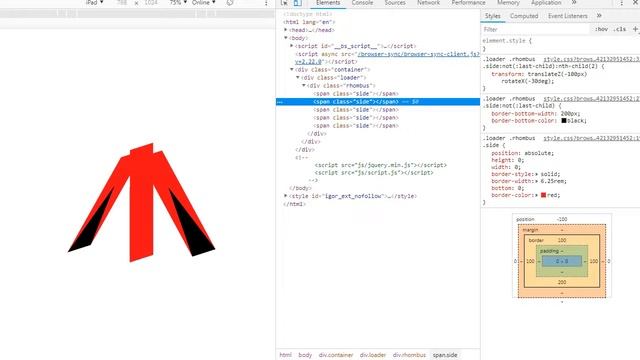Collapse the div rhombus node
The width and height of the screenshot is (640, 360).
[x=304, y=85]
